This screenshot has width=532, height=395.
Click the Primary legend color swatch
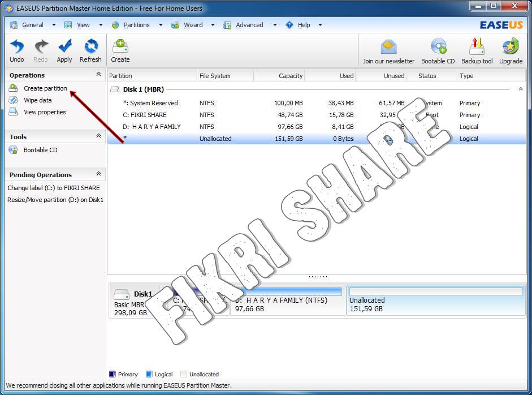(x=113, y=374)
